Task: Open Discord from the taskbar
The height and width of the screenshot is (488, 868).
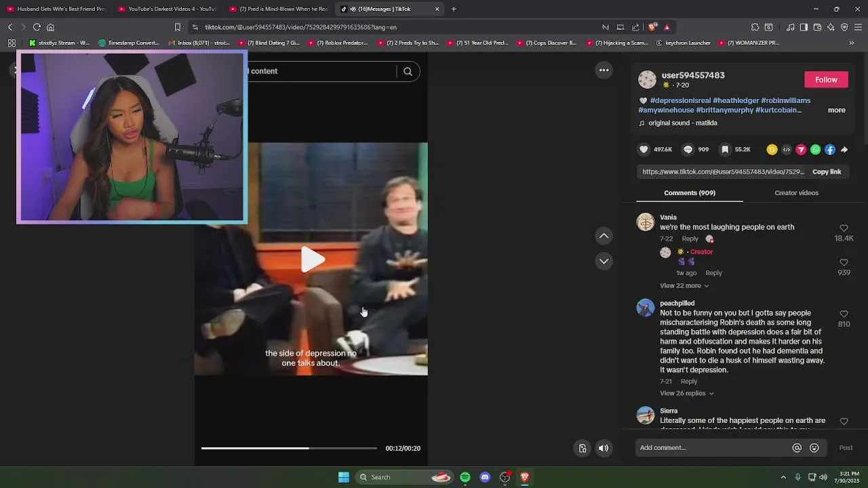Action: click(485, 477)
